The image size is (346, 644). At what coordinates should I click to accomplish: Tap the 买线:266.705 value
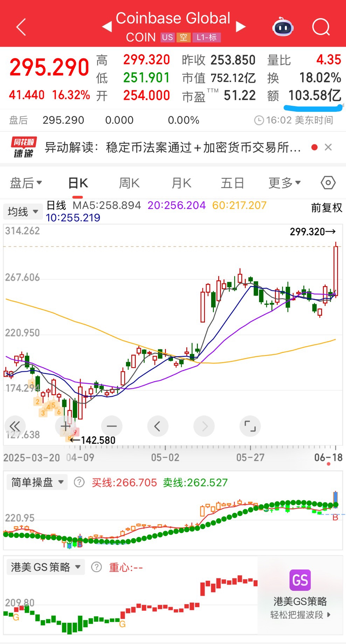pos(124,483)
